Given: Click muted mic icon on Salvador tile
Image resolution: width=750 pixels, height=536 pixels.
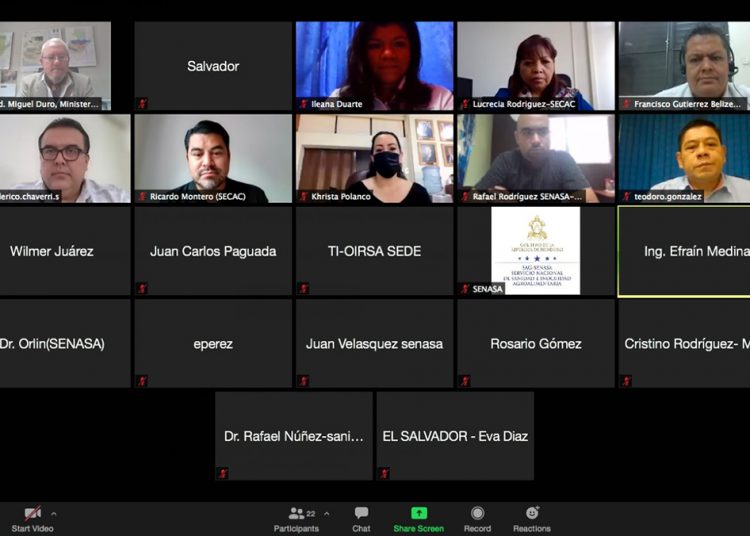Looking at the screenshot, I should click(142, 103).
